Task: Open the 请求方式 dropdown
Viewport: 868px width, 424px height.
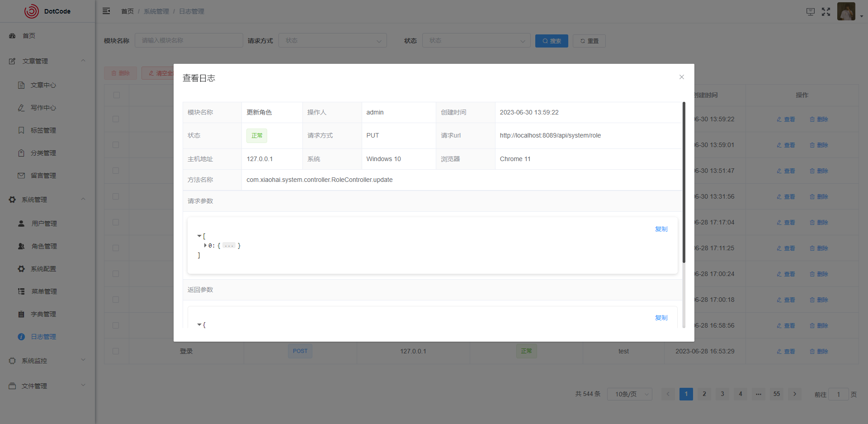Action: [333, 40]
